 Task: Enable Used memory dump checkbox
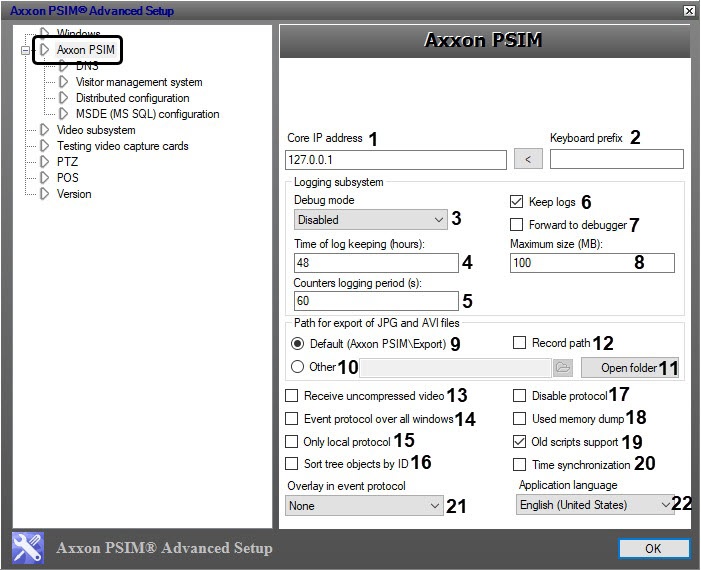(x=519, y=418)
